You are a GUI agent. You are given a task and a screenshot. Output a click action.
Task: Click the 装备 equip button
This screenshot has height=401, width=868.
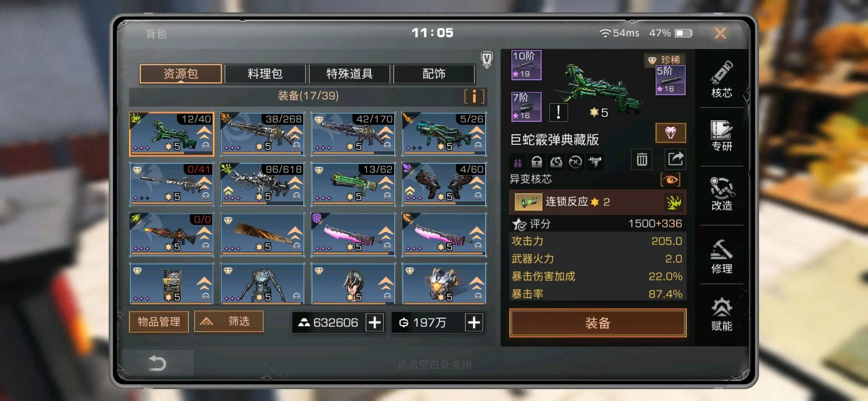pyautogui.click(x=598, y=323)
